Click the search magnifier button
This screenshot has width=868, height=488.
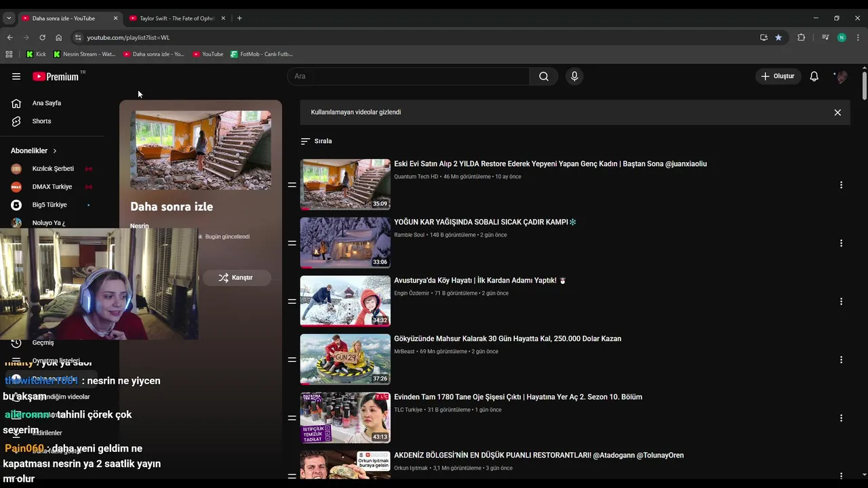point(544,77)
